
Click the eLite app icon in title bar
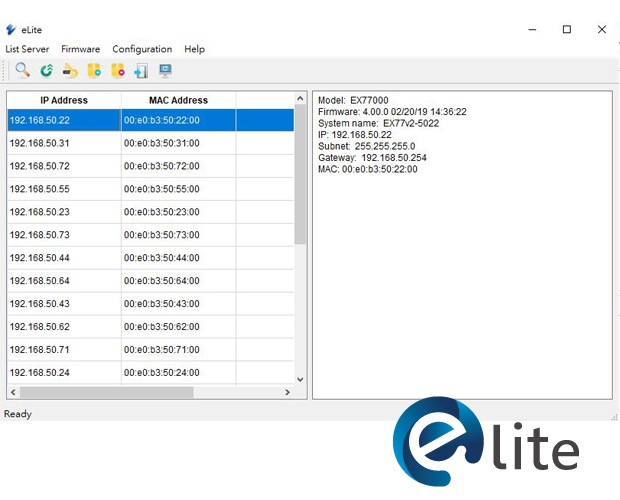click(11, 30)
